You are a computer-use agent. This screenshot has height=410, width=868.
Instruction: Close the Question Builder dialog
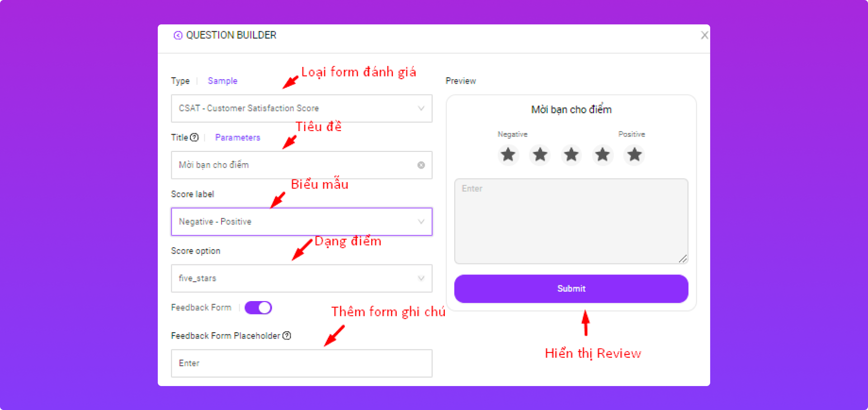click(704, 35)
